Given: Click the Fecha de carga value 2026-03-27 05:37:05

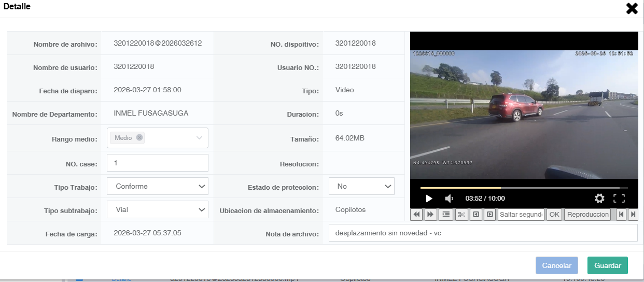Looking at the screenshot, I should tap(147, 233).
